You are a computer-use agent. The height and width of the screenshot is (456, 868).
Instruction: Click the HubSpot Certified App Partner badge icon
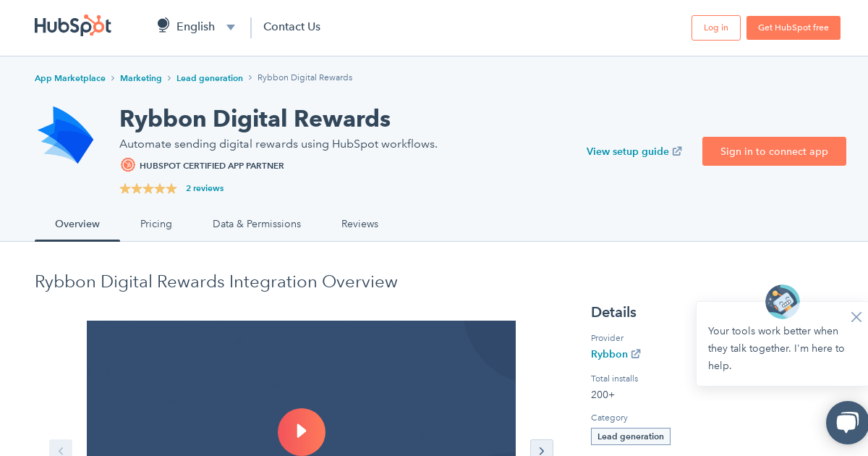(x=128, y=165)
